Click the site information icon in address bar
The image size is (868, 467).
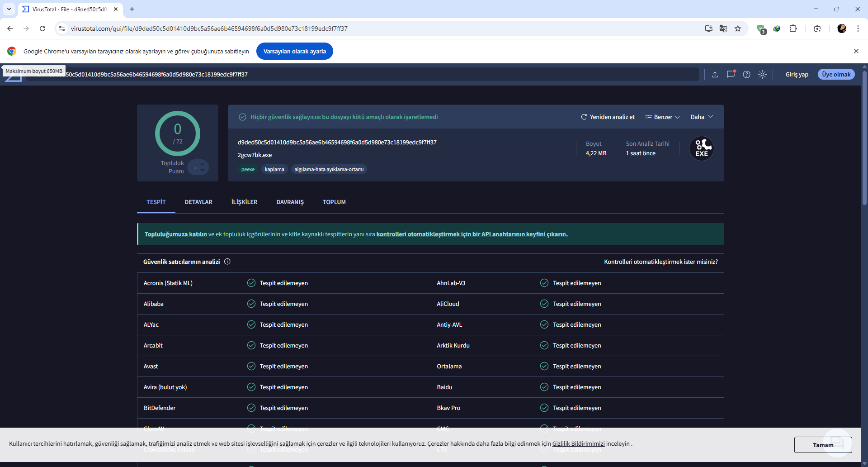point(62,29)
